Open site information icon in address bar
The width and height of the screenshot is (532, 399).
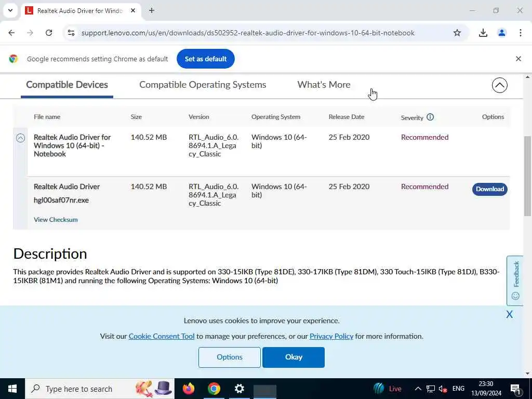71,33
